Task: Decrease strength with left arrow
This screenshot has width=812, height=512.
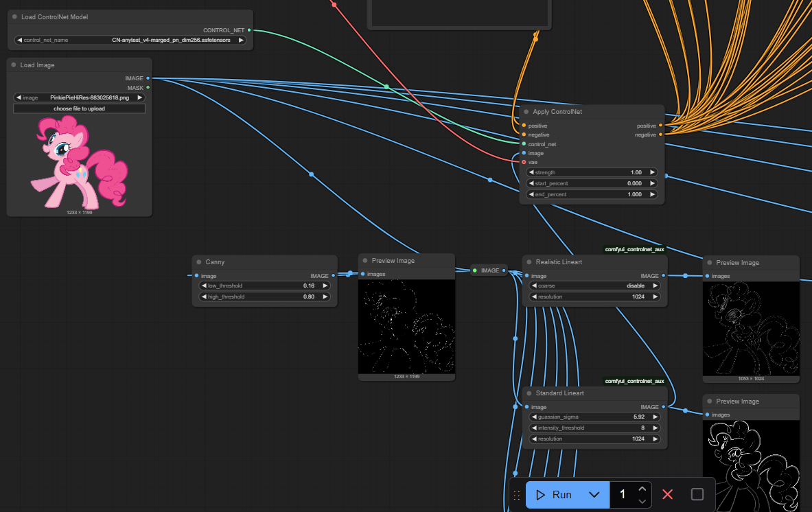Action: 531,172
